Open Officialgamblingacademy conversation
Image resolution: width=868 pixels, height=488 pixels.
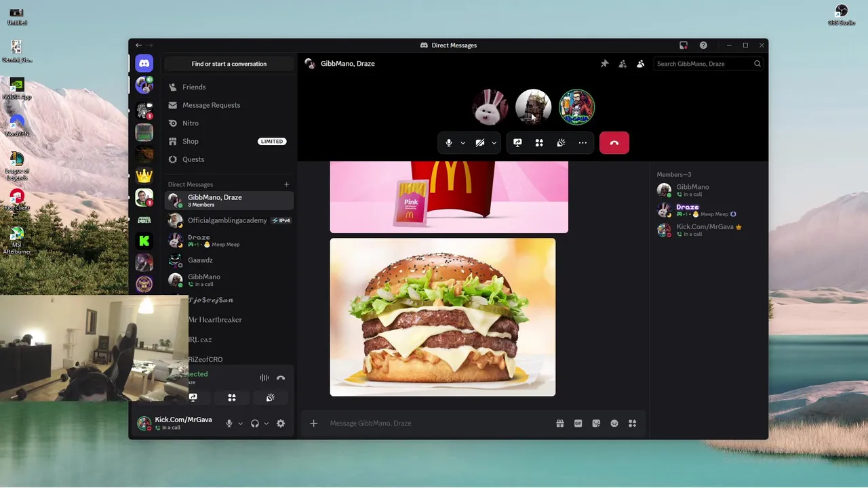coord(229,220)
